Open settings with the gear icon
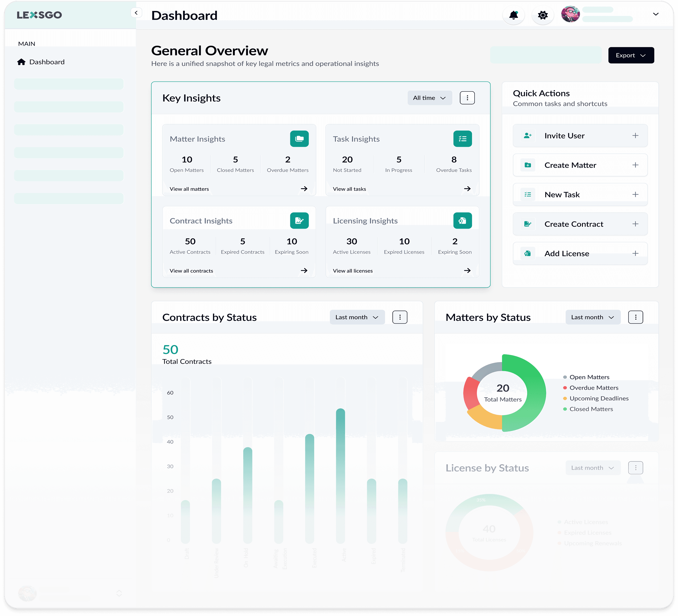Image resolution: width=678 pixels, height=616 pixels. 542,15
